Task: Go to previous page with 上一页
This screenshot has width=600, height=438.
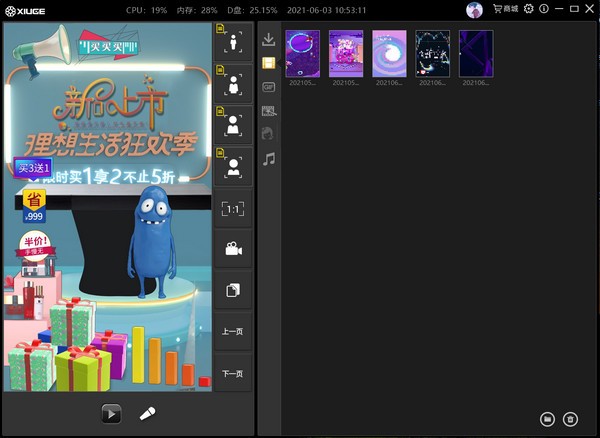Action: tap(233, 331)
